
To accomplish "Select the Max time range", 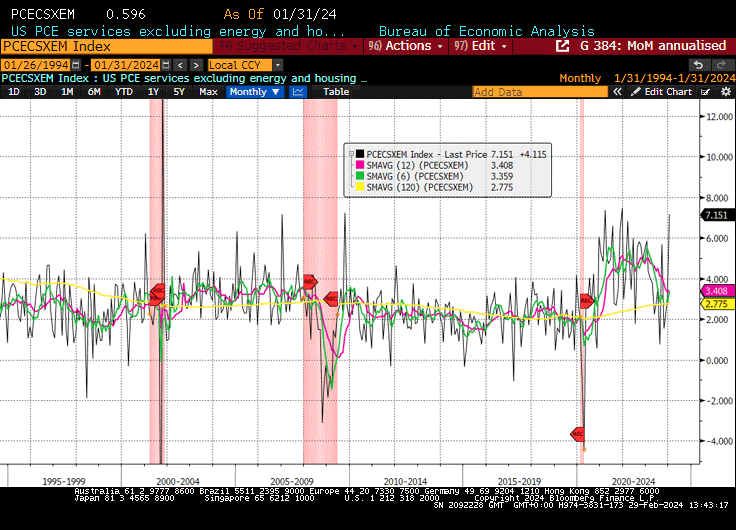I will click(x=208, y=91).
